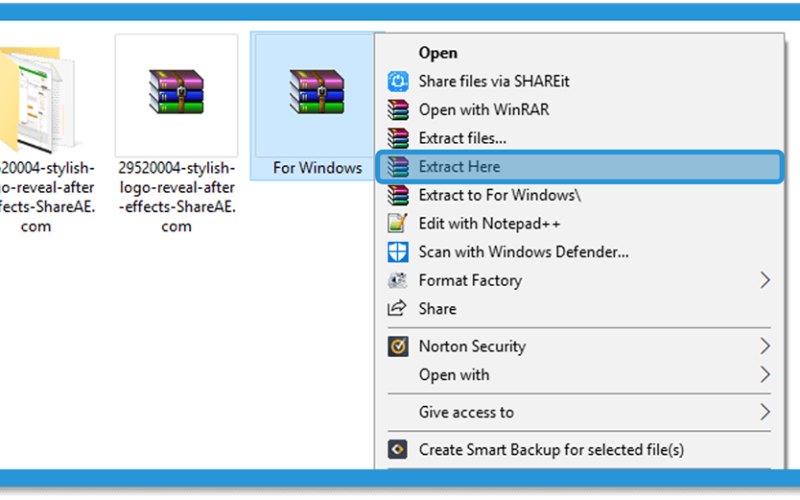Click the Format Factory icon
The image size is (800, 500).
pos(398,280)
